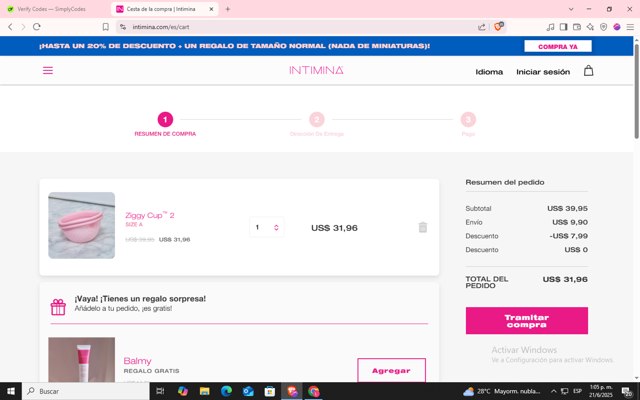Open a new tab with plus icon
This screenshot has width=640, height=400.
pos(228,9)
